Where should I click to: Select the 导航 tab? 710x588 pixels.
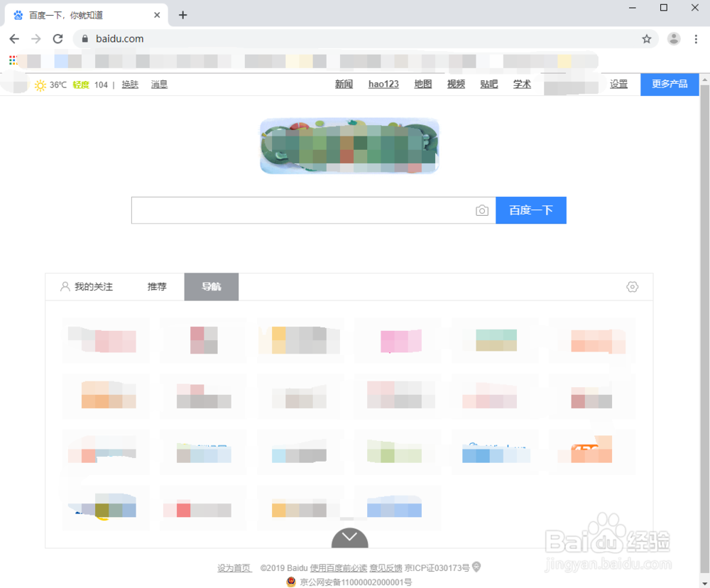tap(212, 287)
